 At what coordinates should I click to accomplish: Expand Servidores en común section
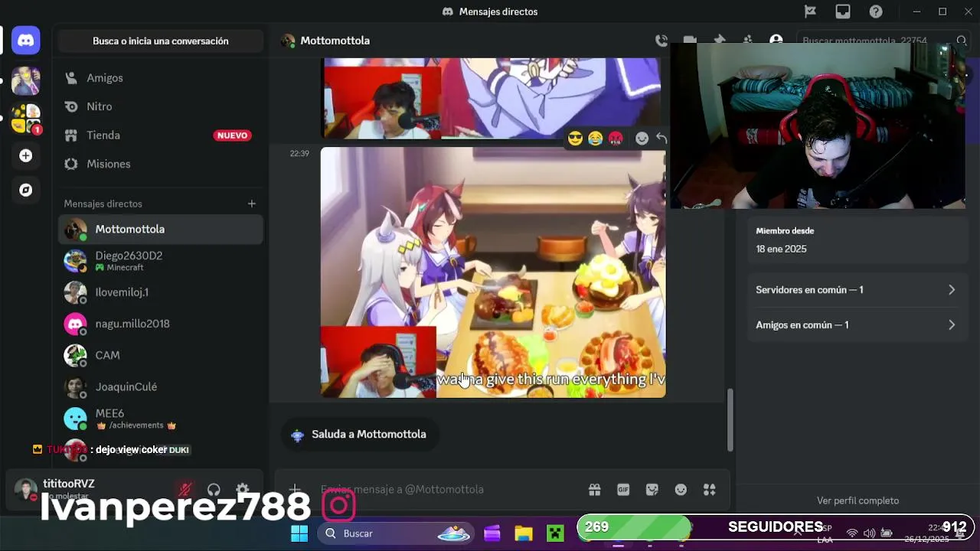pyautogui.click(x=856, y=290)
